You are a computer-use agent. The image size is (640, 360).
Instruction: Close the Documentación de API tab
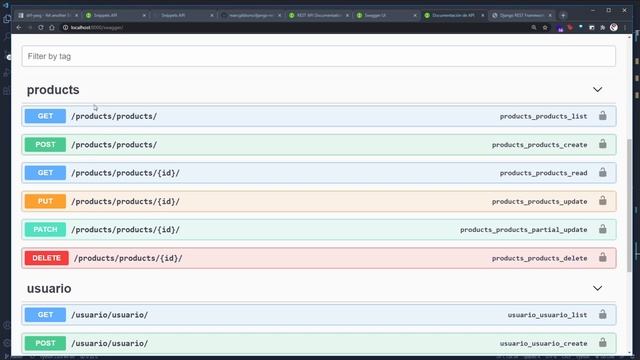(x=482, y=16)
